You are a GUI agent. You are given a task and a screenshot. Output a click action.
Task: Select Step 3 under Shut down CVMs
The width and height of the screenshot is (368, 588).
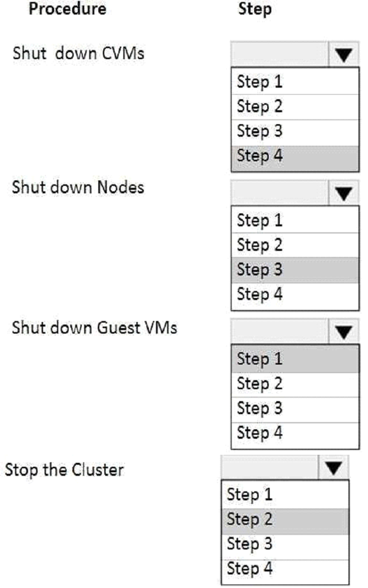click(x=295, y=132)
